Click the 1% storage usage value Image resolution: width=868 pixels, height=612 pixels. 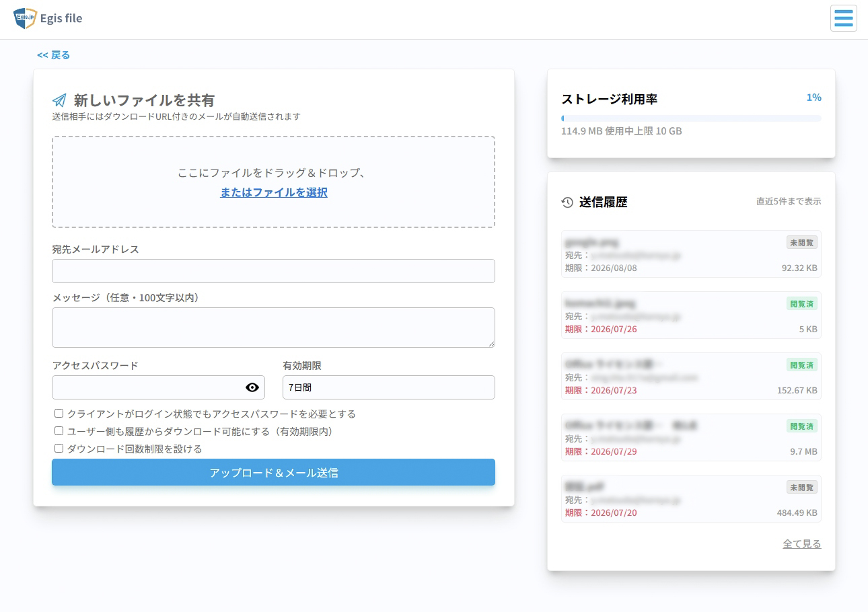814,98
